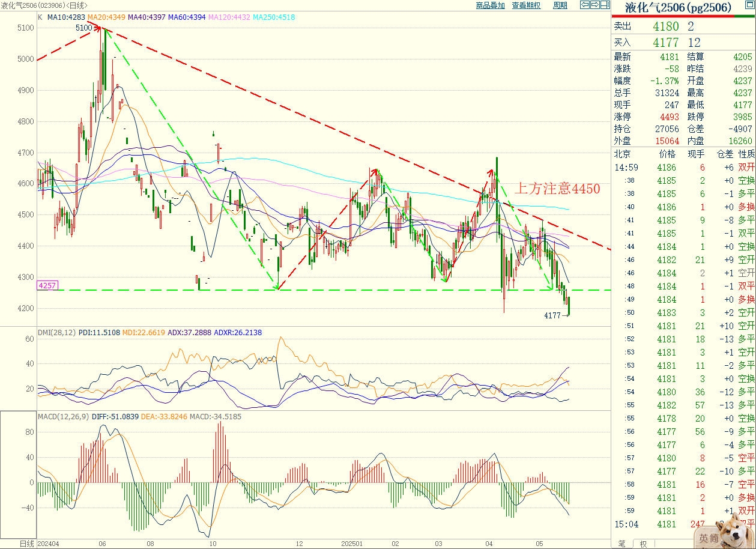Click the 仓差 value -4907 in the quote summary

(740, 129)
